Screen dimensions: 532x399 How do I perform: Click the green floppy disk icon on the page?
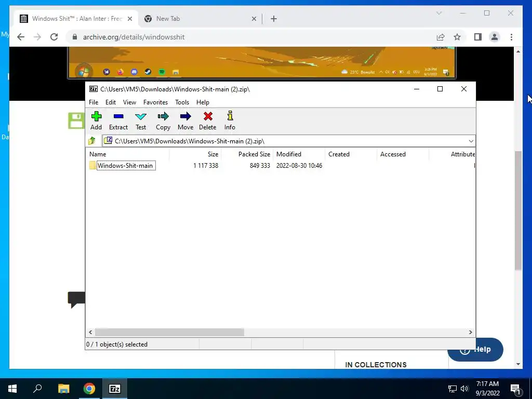pos(76,121)
